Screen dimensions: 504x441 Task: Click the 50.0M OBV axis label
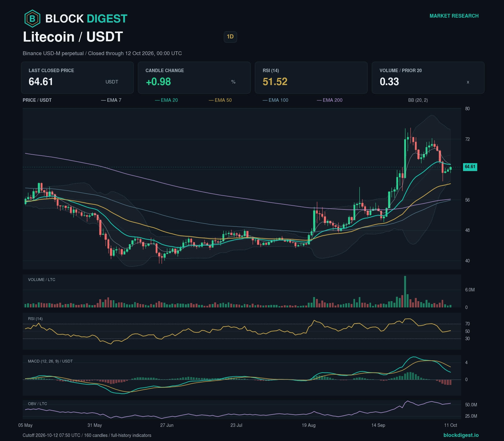[471, 405]
